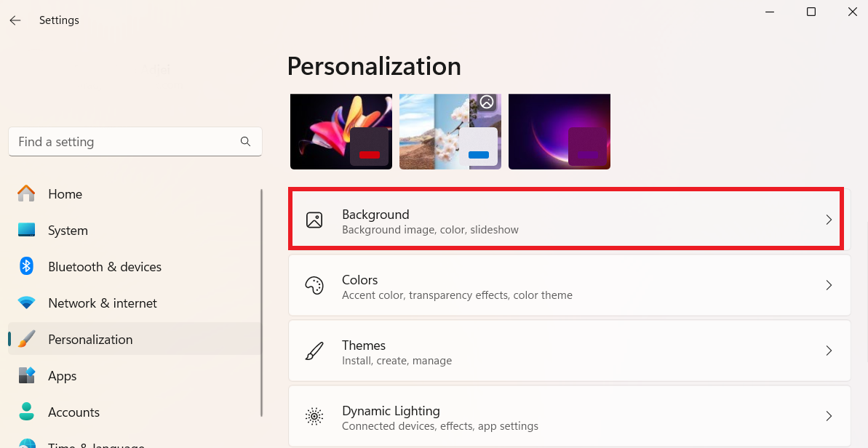Select the Network & internet globe icon
Screen dimensions: 868x448
(26, 303)
